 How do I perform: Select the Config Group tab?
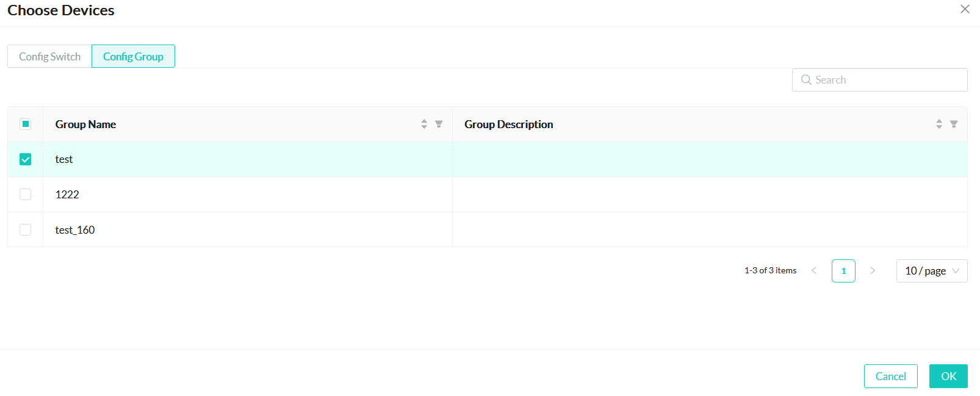click(x=133, y=57)
